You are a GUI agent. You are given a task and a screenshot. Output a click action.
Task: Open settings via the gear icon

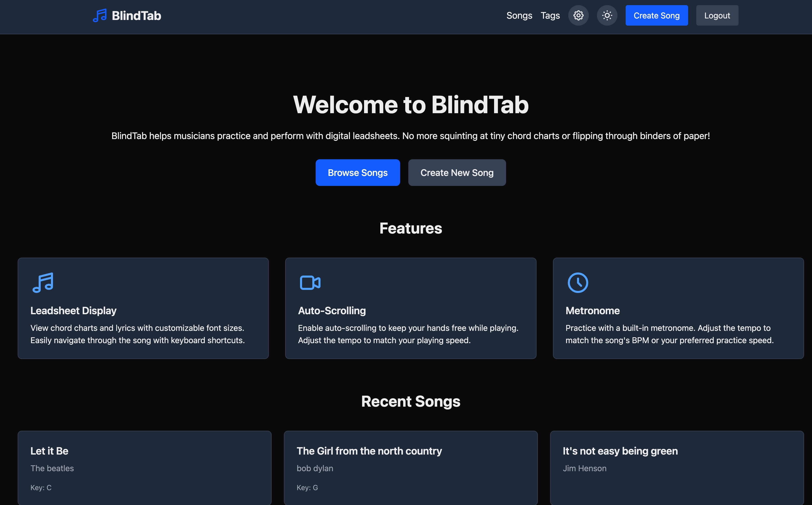[x=578, y=15]
